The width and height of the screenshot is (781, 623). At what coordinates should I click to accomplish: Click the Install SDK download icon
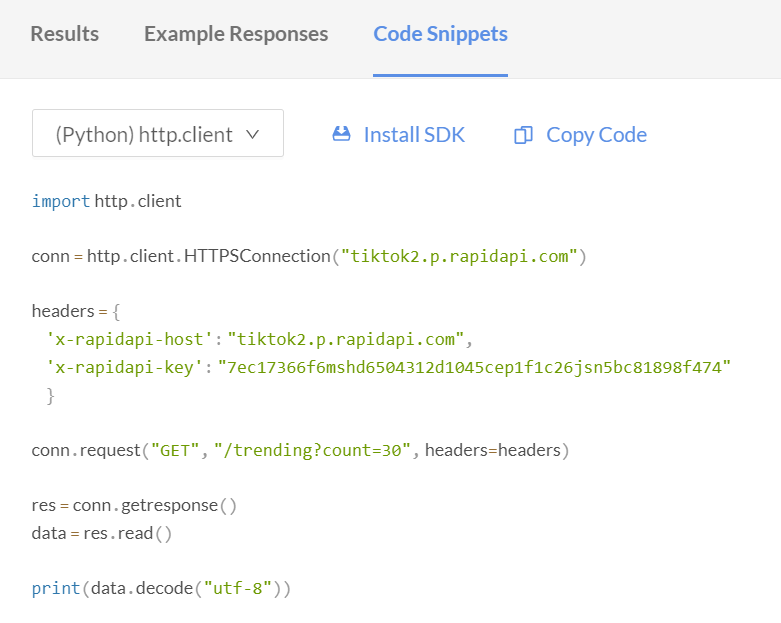point(341,134)
